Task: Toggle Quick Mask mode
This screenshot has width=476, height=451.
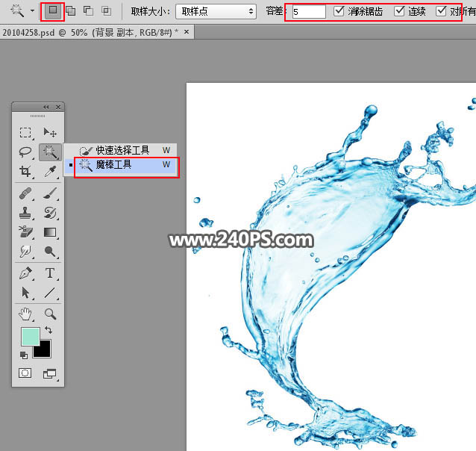Action: (x=25, y=373)
